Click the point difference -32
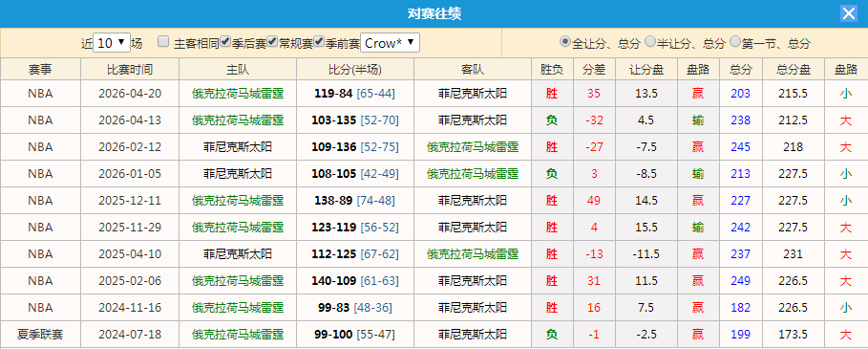 click(x=594, y=120)
